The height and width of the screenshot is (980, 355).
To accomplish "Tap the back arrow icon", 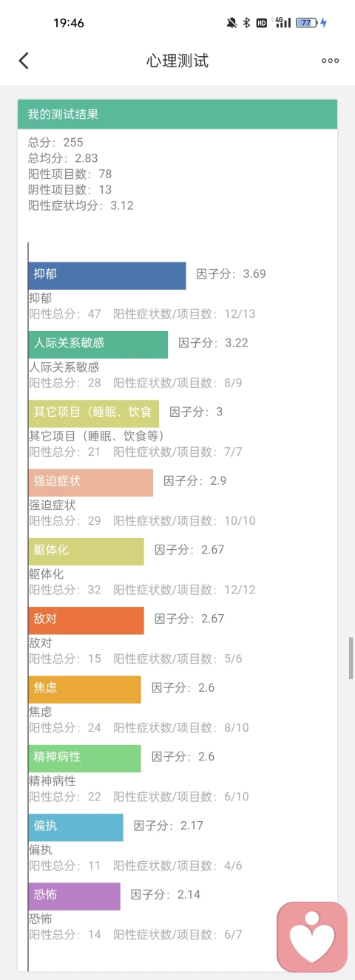I will pos(24,61).
